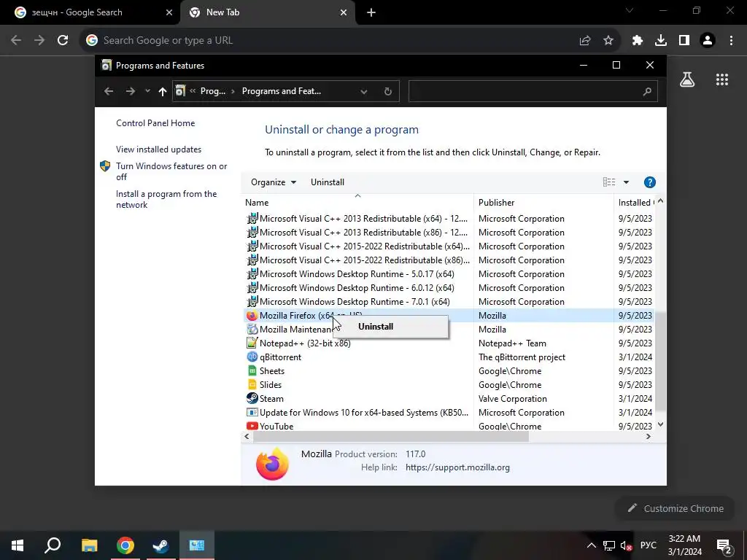Viewport: 747px width, 560px height.
Task: Open Control Panel Home link
Action: pyautogui.click(x=155, y=123)
